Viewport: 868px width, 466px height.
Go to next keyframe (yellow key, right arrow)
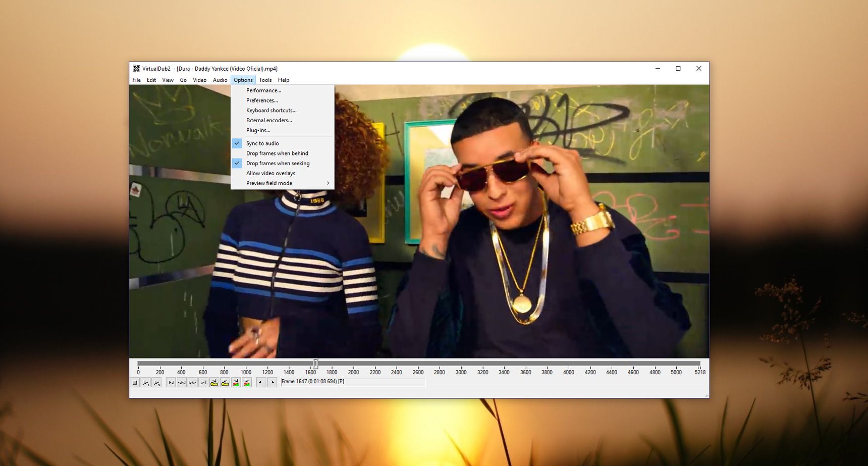click(x=225, y=383)
